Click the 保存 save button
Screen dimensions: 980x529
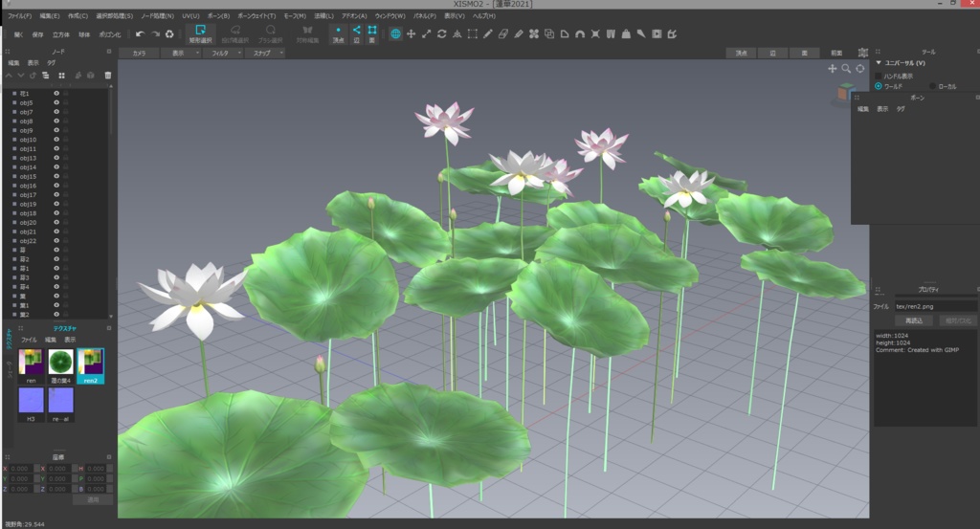coord(37,35)
